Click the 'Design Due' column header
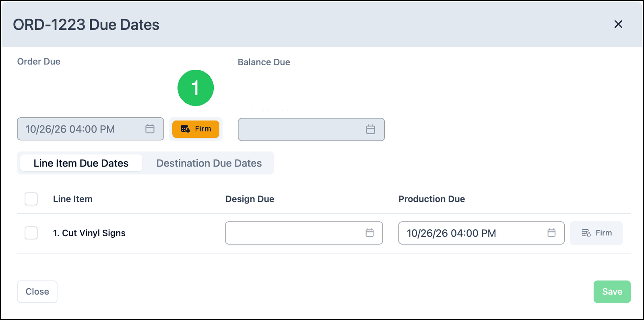Screen dimensions: 644x320 (250, 199)
